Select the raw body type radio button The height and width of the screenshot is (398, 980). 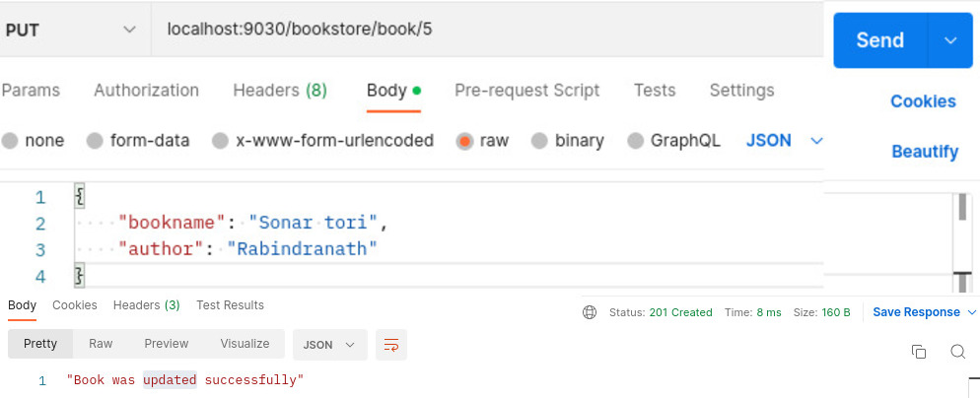pos(464,141)
